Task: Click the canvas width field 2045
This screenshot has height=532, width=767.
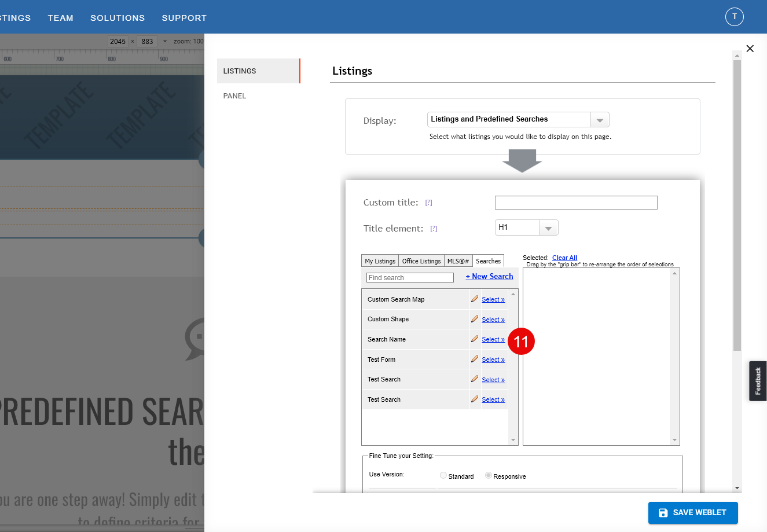Action: click(x=118, y=42)
